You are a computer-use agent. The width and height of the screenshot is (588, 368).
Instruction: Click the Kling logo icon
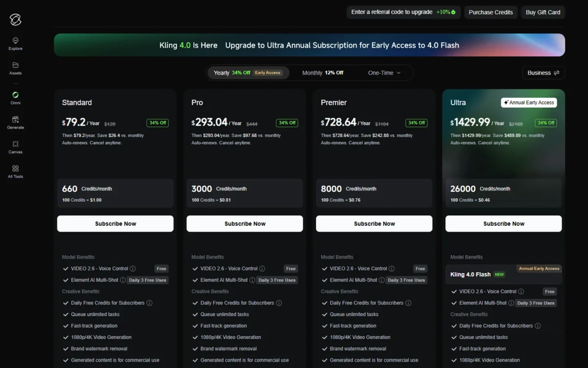pos(15,19)
